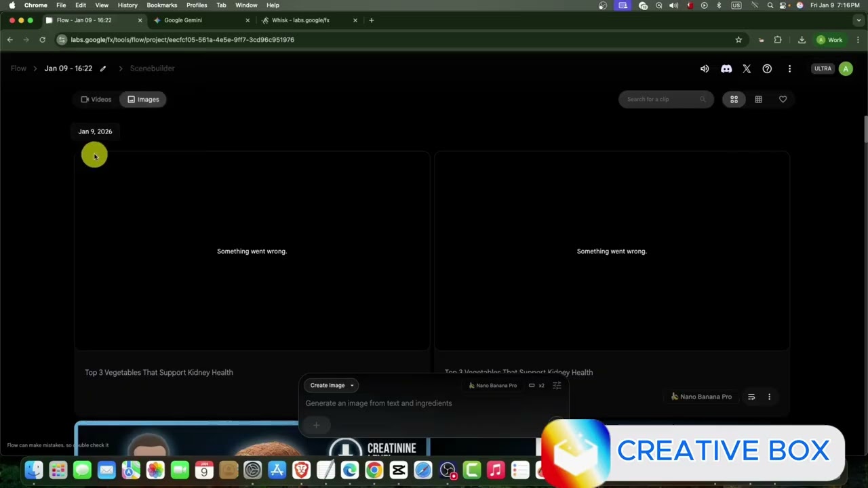The height and width of the screenshot is (488, 868).
Task: Switch to small grid view
Action: pos(758,100)
